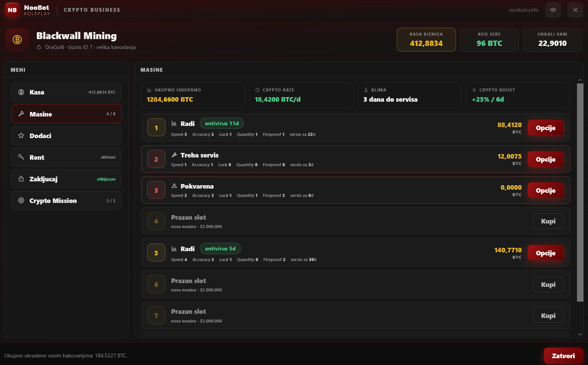Open Opcije for machine 1
Screen dimensions: 588x365
click(546, 128)
